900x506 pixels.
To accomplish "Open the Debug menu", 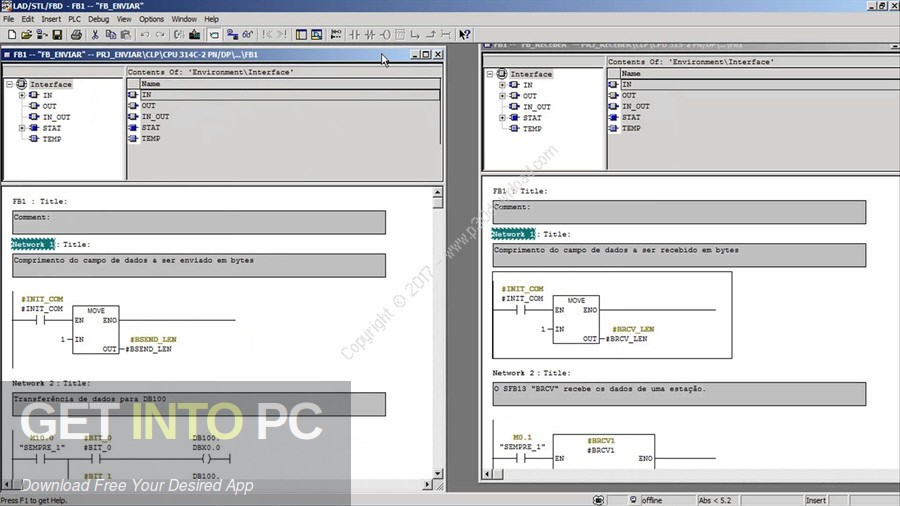I will (98, 19).
